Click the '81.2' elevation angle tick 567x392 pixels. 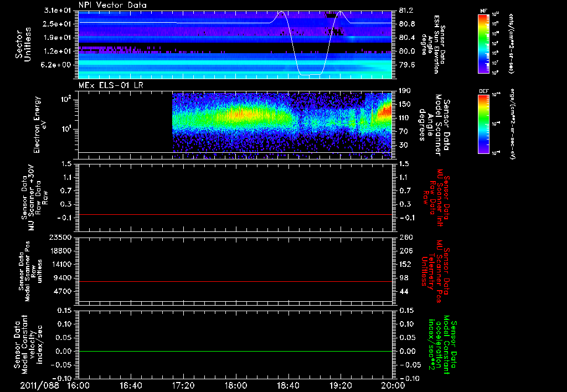coord(406,11)
